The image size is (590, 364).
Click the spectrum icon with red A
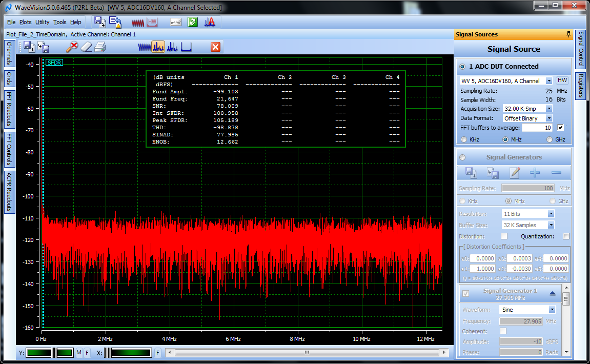tap(209, 22)
